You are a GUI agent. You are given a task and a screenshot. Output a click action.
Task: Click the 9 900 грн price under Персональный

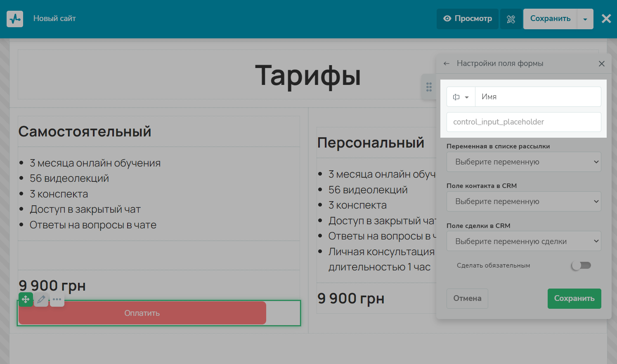click(x=351, y=298)
